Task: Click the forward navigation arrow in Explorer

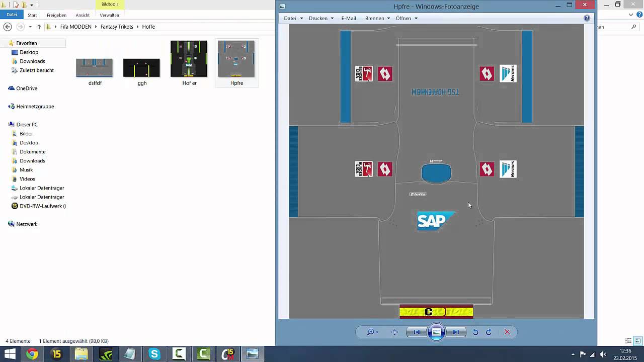Action: [20, 27]
